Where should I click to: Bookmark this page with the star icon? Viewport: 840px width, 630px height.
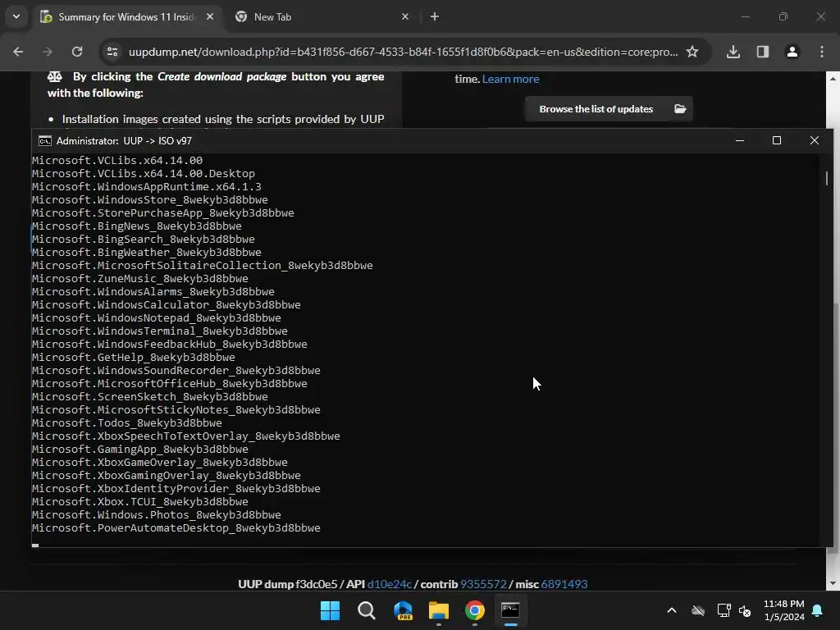(692, 52)
